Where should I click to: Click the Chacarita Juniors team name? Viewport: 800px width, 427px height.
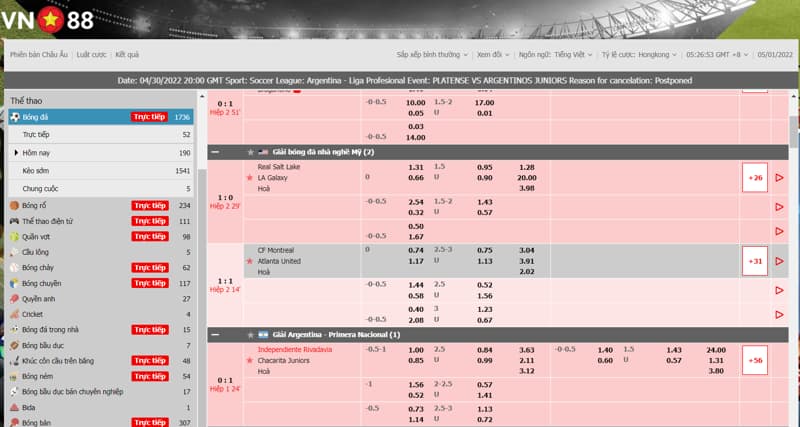pos(284,361)
